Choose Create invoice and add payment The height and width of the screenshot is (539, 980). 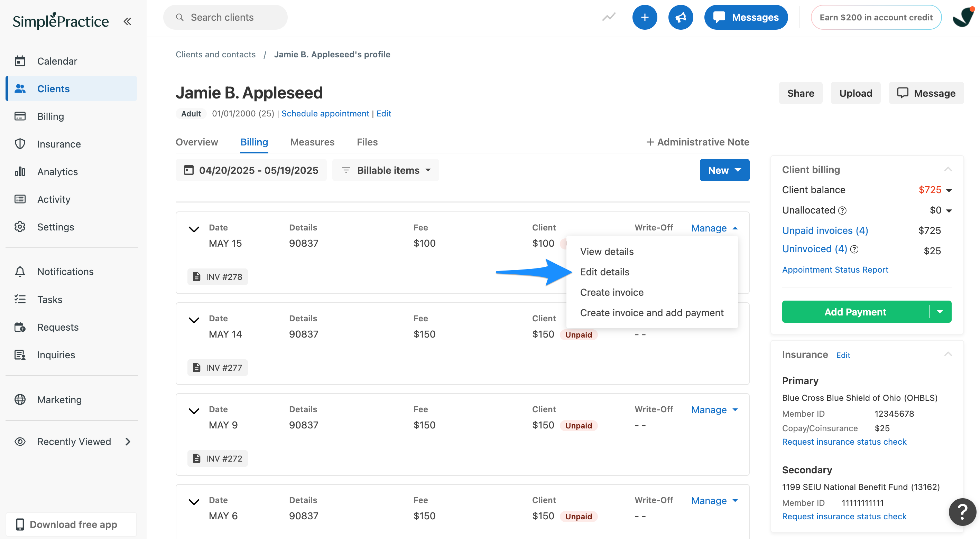[652, 313]
